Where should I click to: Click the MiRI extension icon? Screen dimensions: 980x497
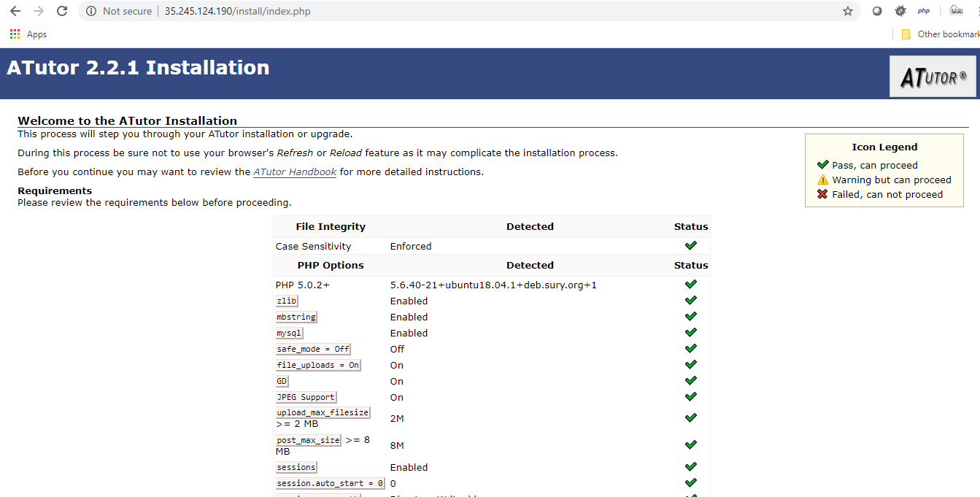click(x=956, y=10)
